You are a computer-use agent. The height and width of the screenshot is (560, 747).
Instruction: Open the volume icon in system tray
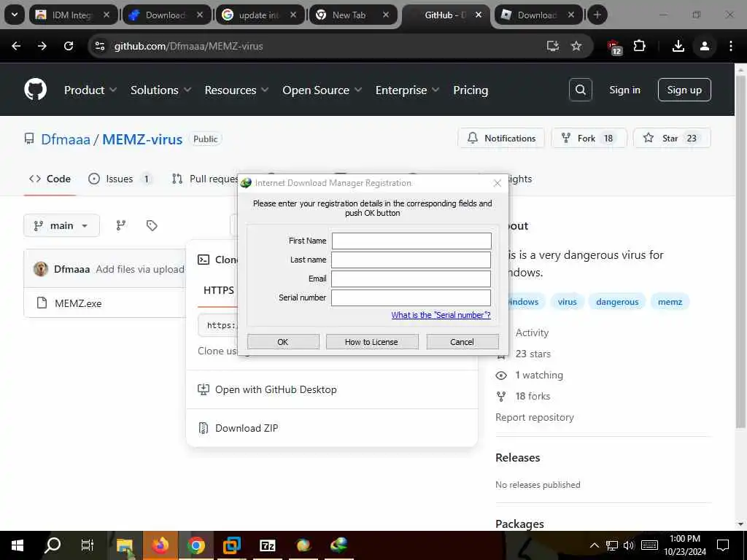pos(629,545)
